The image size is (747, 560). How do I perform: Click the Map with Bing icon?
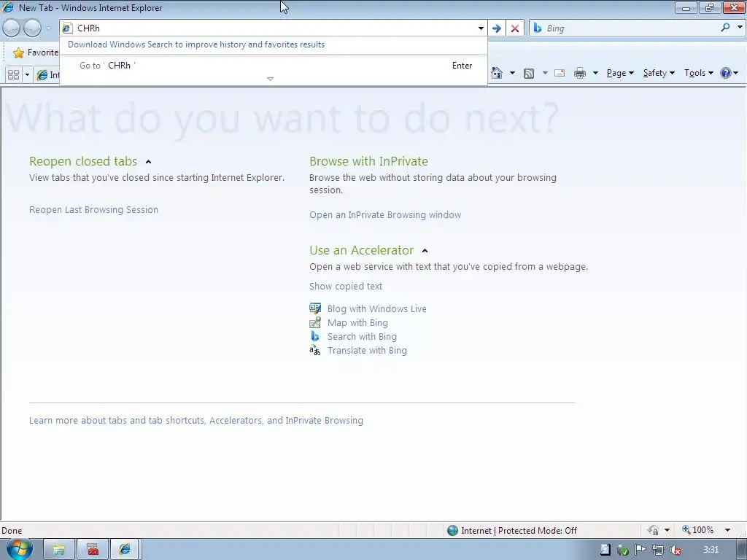pos(315,322)
